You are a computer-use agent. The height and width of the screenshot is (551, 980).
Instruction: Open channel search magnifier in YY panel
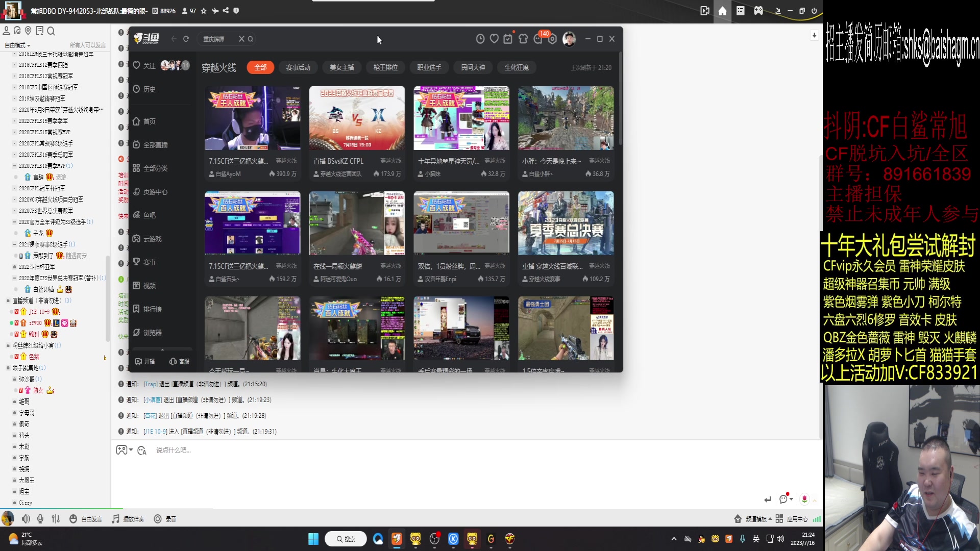51,31
